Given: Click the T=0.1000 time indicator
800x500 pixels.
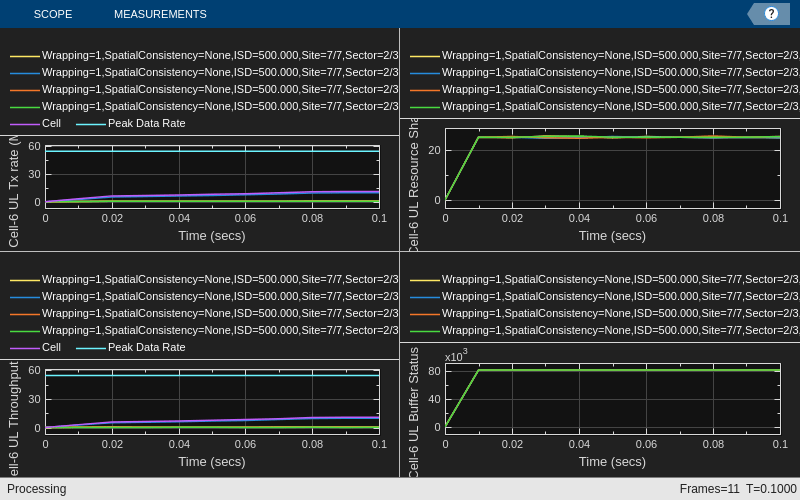Looking at the screenshot, I should pos(771,489).
